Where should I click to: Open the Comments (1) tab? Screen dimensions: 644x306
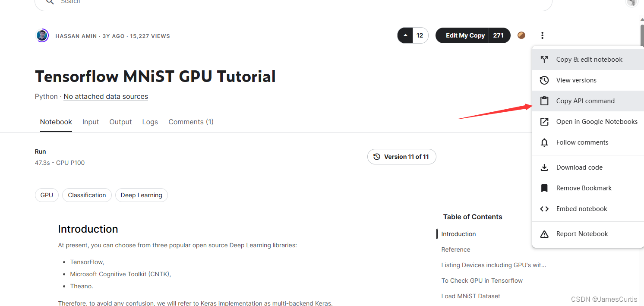coord(191,122)
